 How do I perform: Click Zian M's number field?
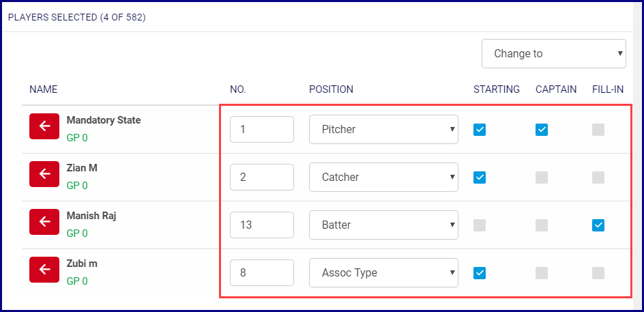click(262, 178)
